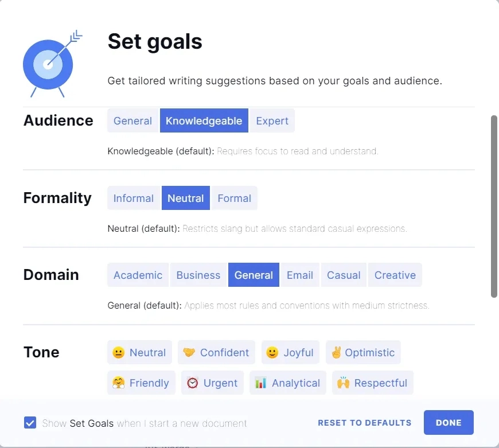The image size is (499, 448).
Task: Pick the Joyful tone smiley option
Action: tap(290, 353)
